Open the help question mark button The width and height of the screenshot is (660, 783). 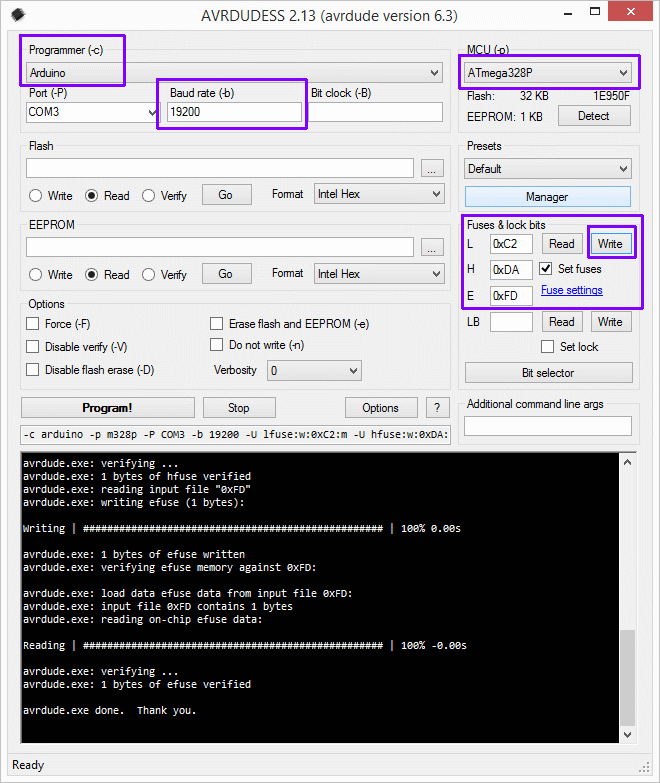(x=436, y=407)
